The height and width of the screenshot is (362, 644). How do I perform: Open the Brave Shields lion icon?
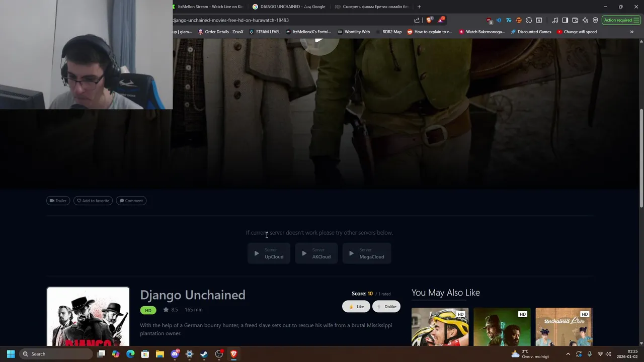tap(429, 20)
